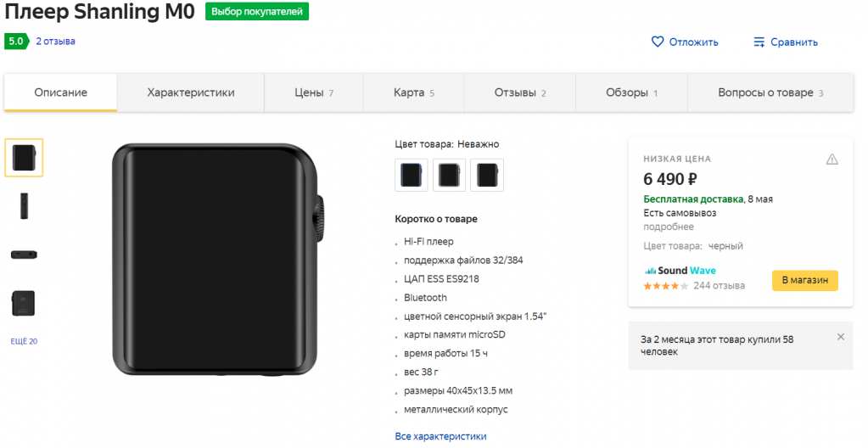
Task: Click the warning triangle icon in price card
Action: [x=832, y=159]
